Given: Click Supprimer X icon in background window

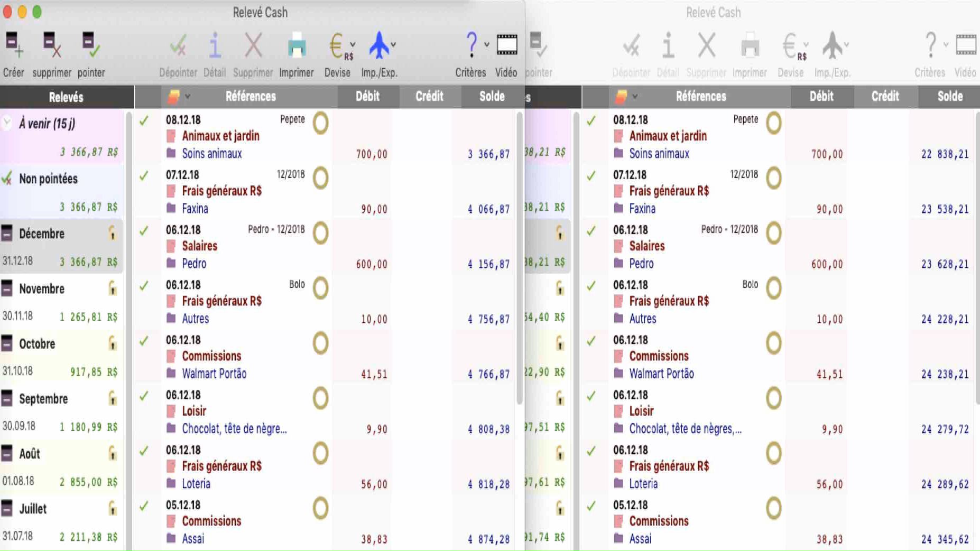Looking at the screenshot, I should point(707,45).
